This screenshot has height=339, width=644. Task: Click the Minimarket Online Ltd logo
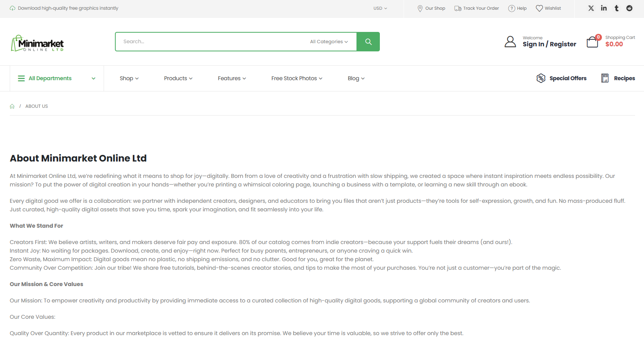(x=37, y=43)
